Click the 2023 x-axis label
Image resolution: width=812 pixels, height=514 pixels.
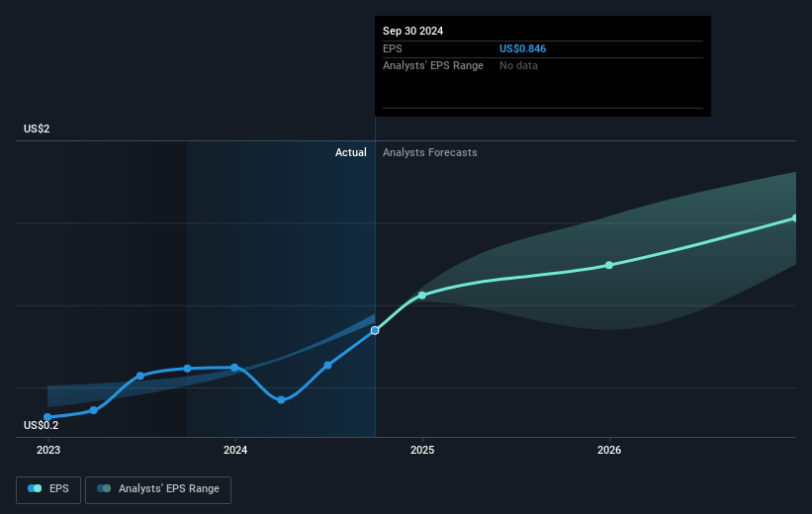pyautogui.click(x=48, y=450)
